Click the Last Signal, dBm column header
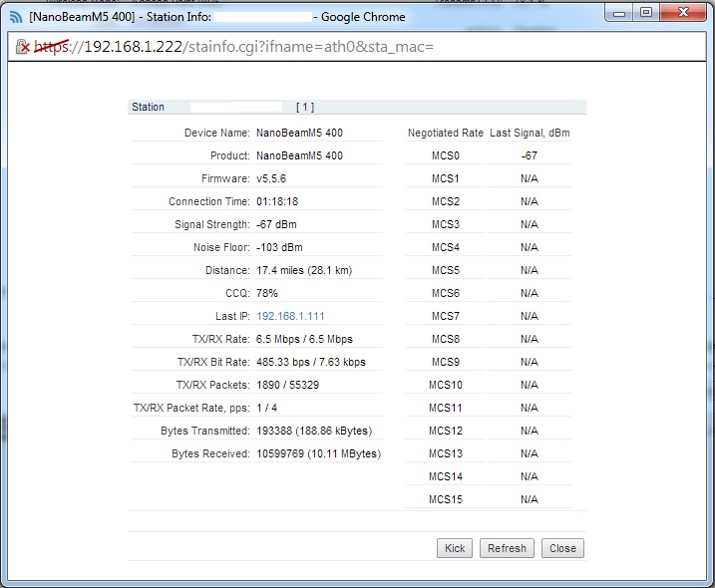 tap(530, 133)
